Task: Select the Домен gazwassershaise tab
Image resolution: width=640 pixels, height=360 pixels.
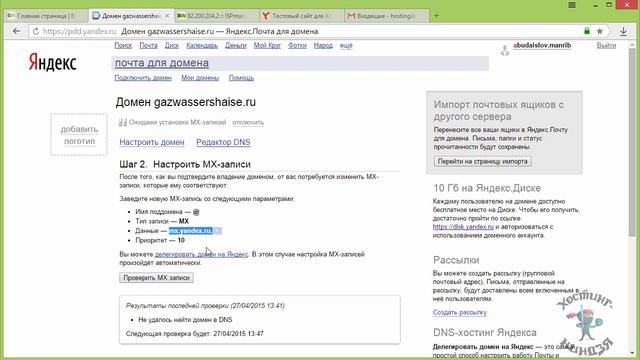Action: (131, 16)
